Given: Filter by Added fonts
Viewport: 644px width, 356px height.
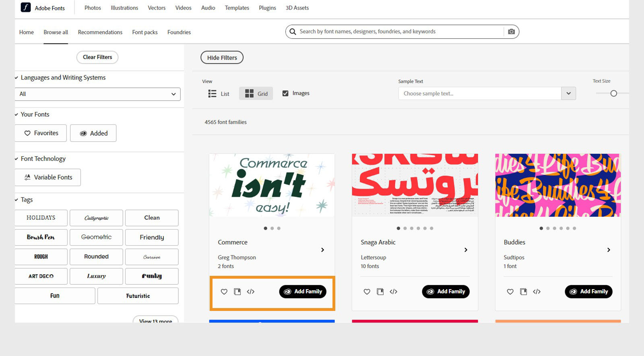Looking at the screenshot, I should 93,133.
